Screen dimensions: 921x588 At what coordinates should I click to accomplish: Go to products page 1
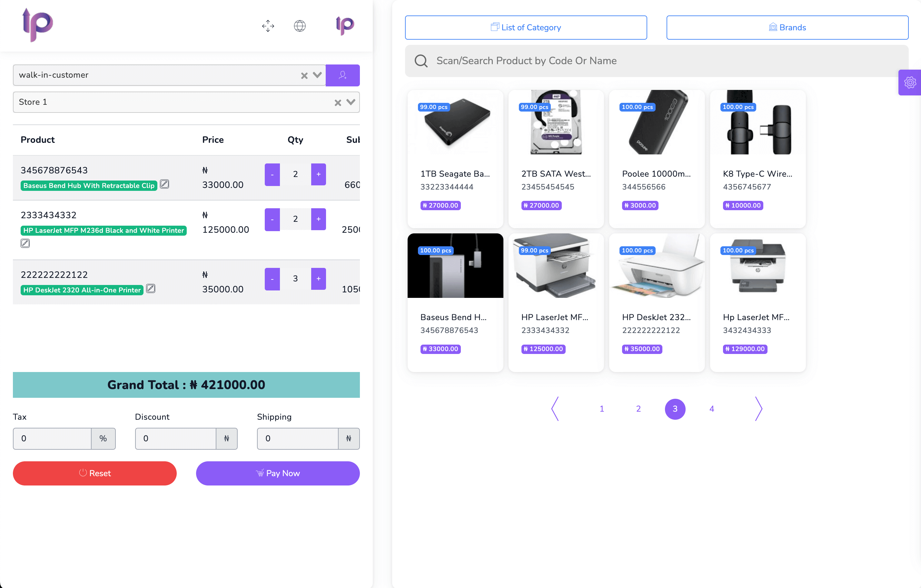point(602,409)
